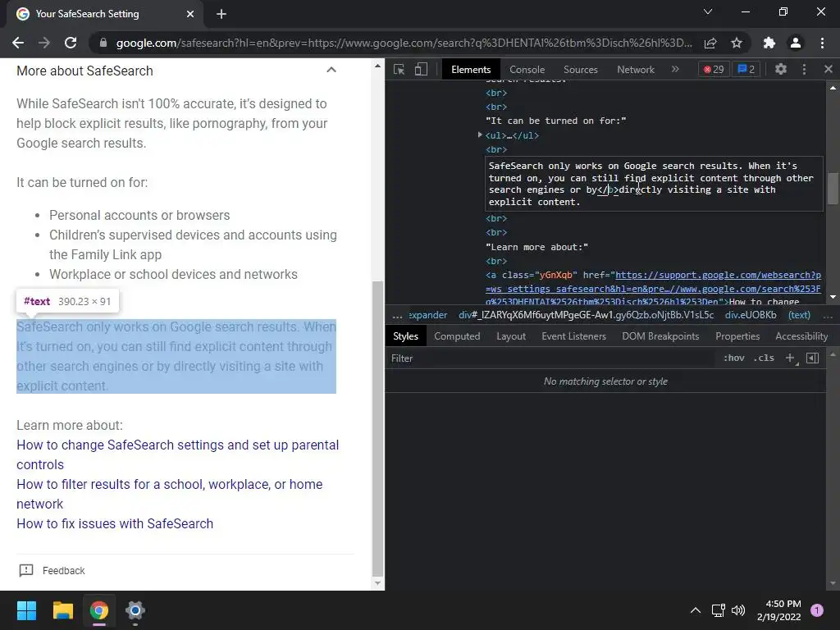Click the address bar URL

(404, 43)
